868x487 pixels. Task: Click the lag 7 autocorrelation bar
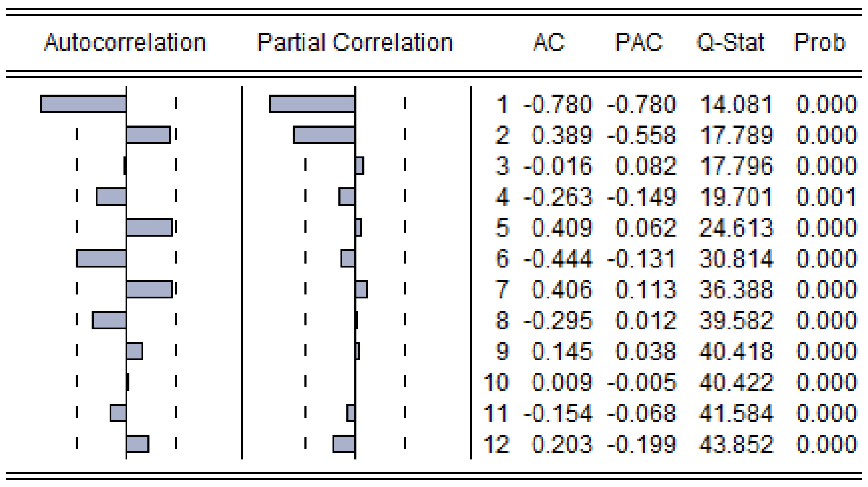click(x=150, y=290)
